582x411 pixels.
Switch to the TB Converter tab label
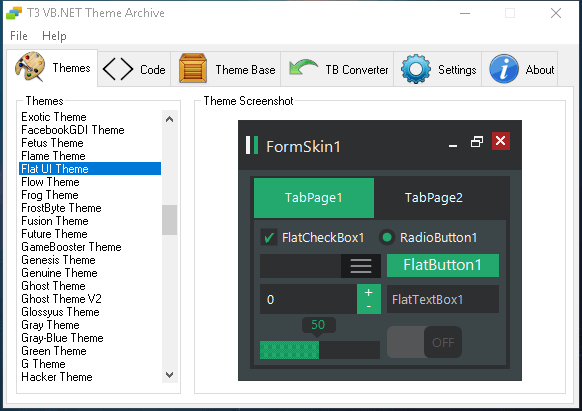357,70
